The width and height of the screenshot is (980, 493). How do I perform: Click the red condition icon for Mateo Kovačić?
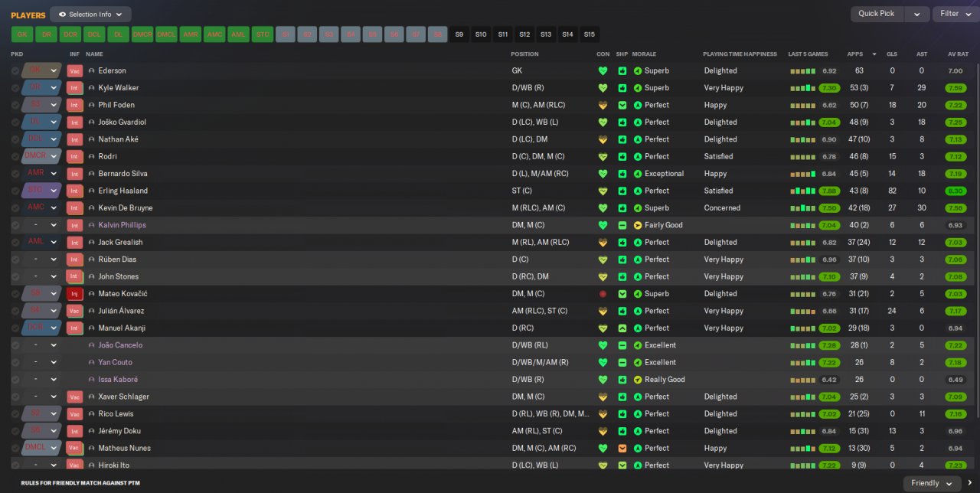pyautogui.click(x=603, y=294)
